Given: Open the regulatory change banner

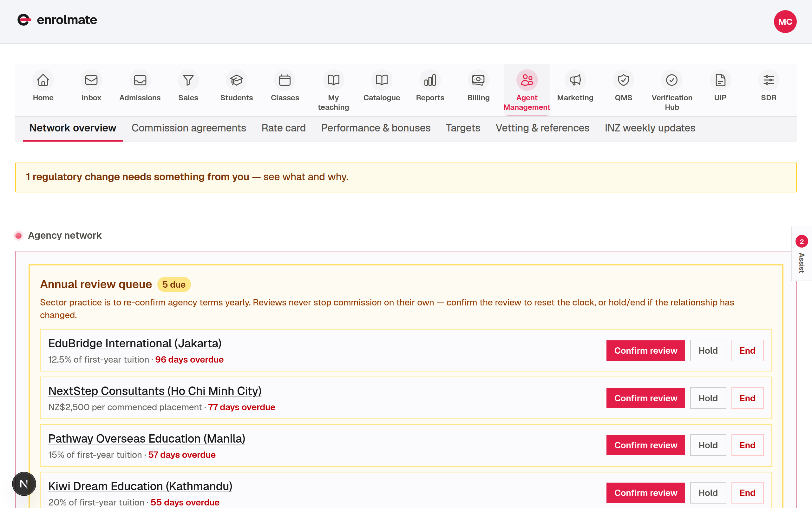Looking at the screenshot, I should [x=406, y=177].
